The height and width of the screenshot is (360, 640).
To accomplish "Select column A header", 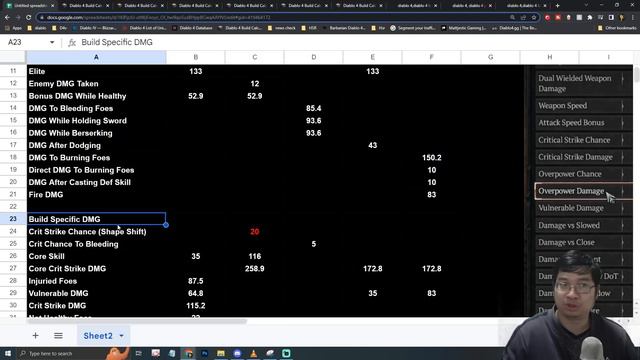I will (96, 57).
